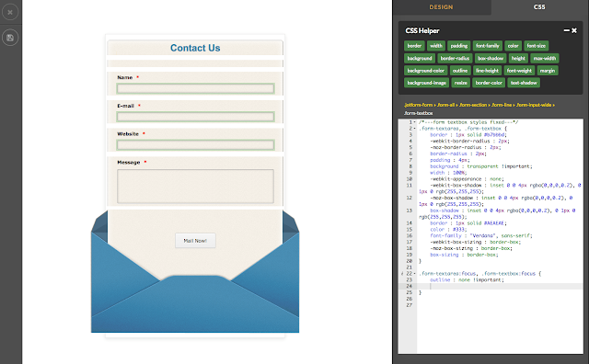Pick the max-width helper tag
This screenshot has width=589, height=364.
click(545, 58)
